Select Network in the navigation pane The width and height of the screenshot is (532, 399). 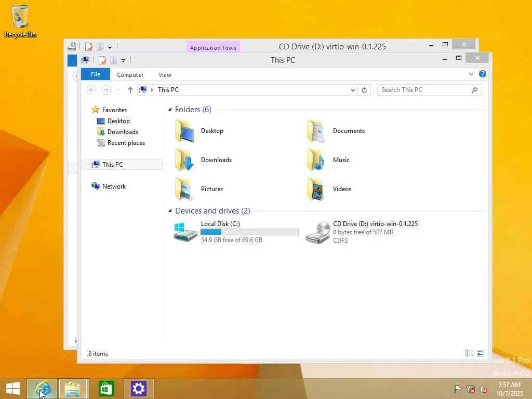[114, 187]
